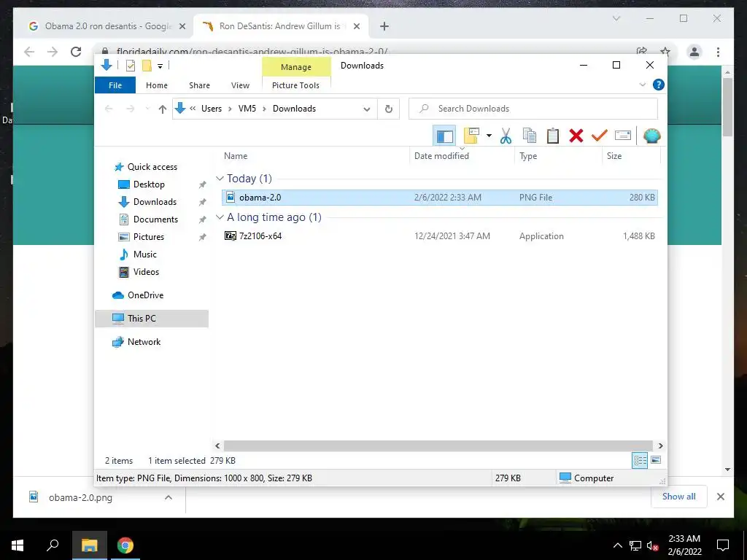Click VM5 in the address breadcrumb
This screenshot has width=747, height=560.
[x=247, y=109]
